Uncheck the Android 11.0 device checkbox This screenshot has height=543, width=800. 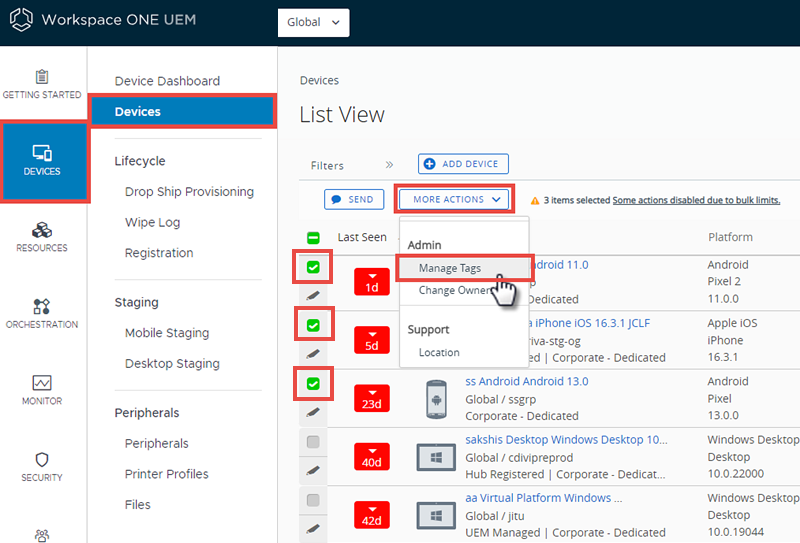pyautogui.click(x=313, y=267)
